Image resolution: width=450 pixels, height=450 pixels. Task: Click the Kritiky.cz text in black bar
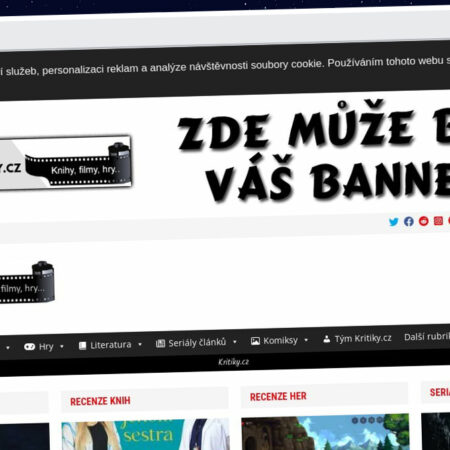coord(233,362)
